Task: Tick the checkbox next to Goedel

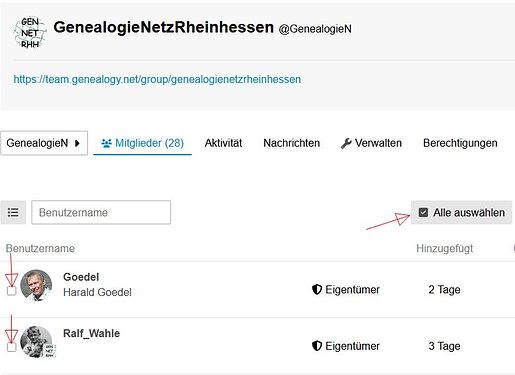Action: (x=11, y=291)
